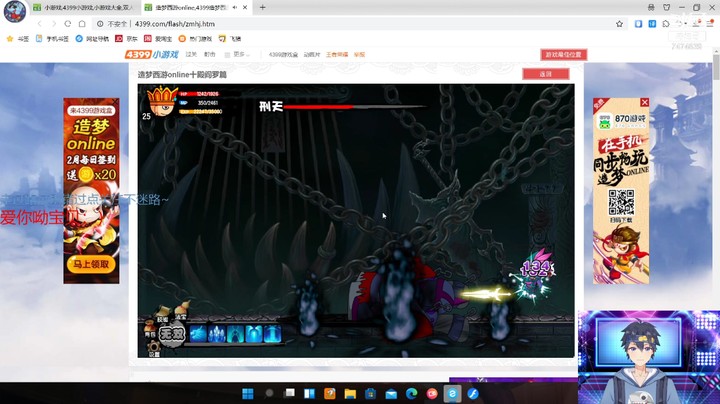This screenshot has height=404, width=720.
Task: Click the second blue extension icon
Action: pos(652,23)
